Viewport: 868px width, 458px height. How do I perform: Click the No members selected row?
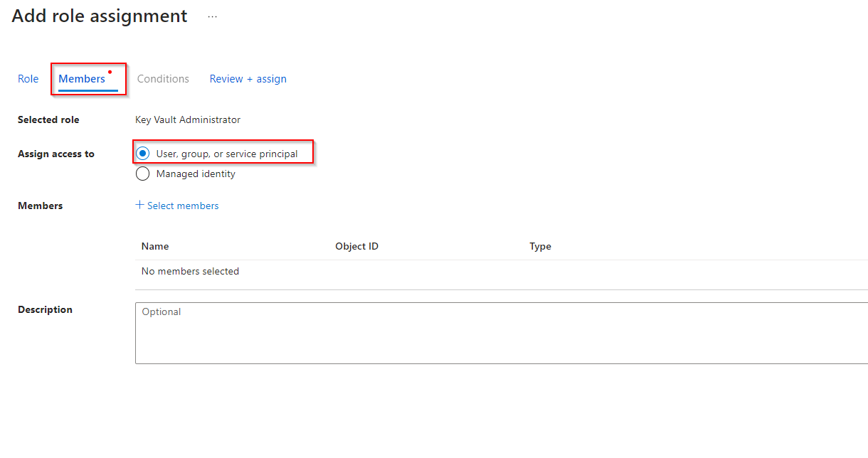click(190, 271)
